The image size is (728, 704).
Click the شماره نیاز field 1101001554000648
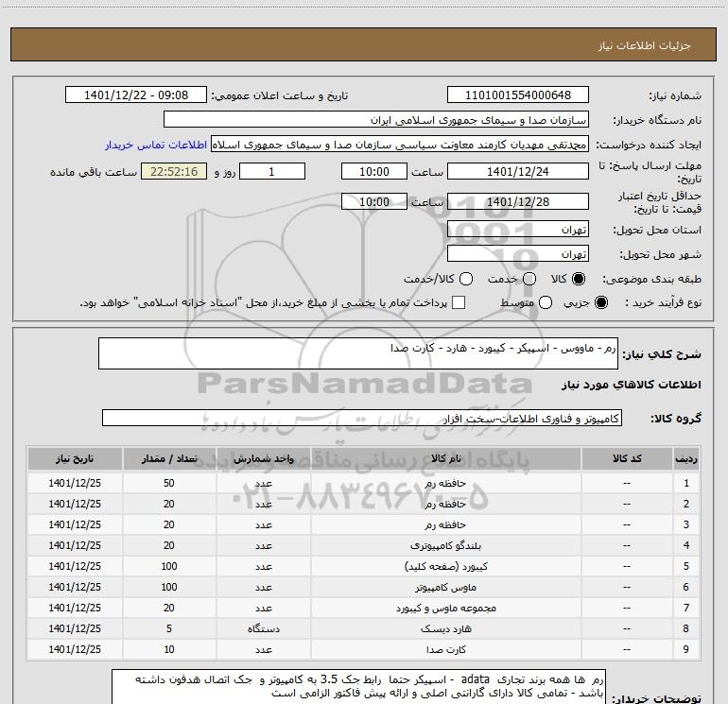(x=518, y=95)
